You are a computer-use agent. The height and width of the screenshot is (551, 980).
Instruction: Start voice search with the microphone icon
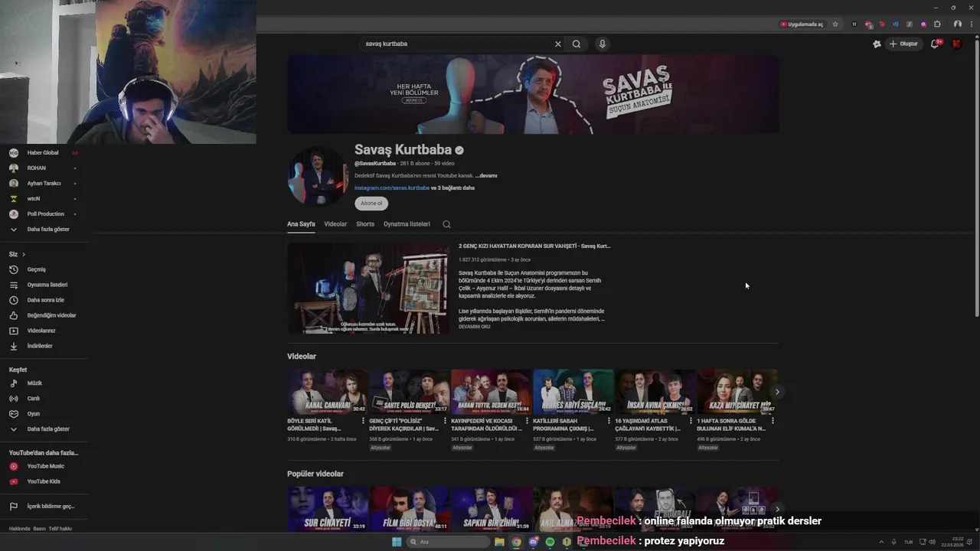[x=603, y=44]
